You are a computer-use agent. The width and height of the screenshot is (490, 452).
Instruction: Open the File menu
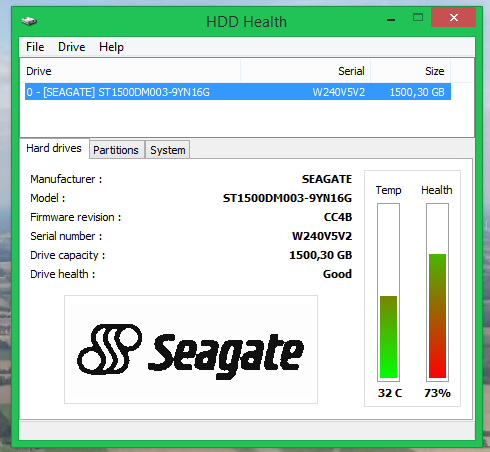[35, 47]
